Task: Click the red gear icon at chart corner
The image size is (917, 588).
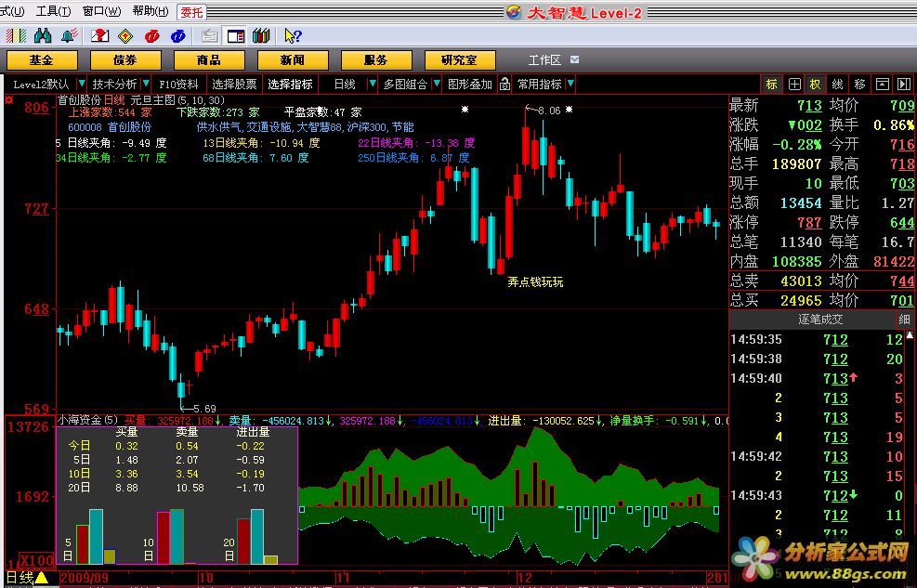Action: pos(8,100)
